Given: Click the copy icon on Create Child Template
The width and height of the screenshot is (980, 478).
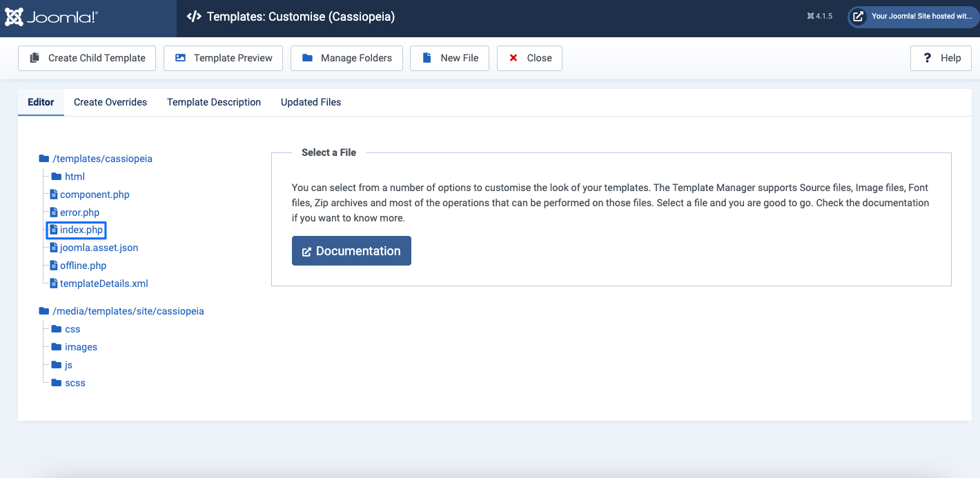Looking at the screenshot, I should (x=35, y=58).
